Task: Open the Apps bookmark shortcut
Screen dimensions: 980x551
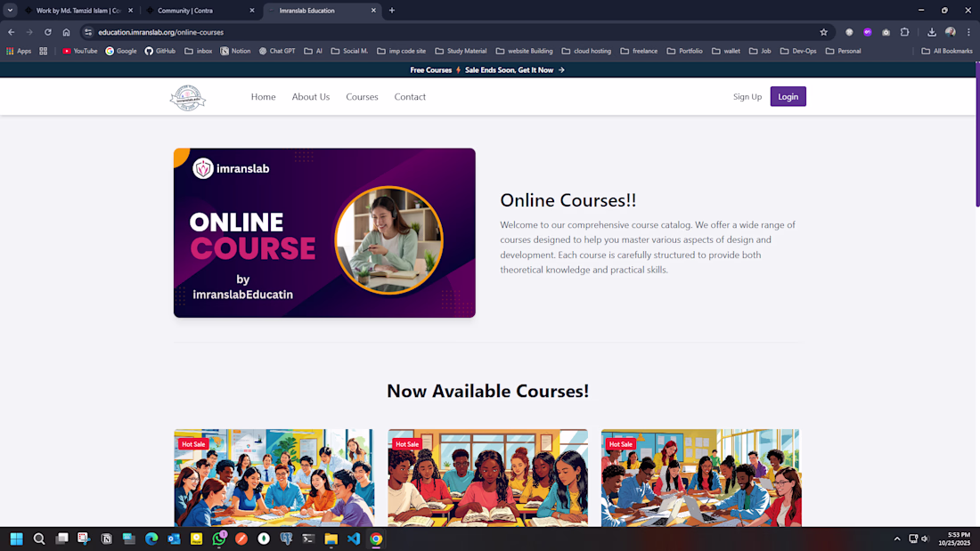Action: [19, 52]
